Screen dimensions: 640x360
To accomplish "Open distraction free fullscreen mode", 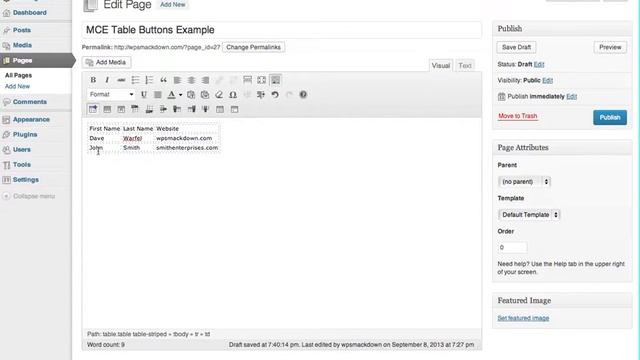I will [x=262, y=80].
